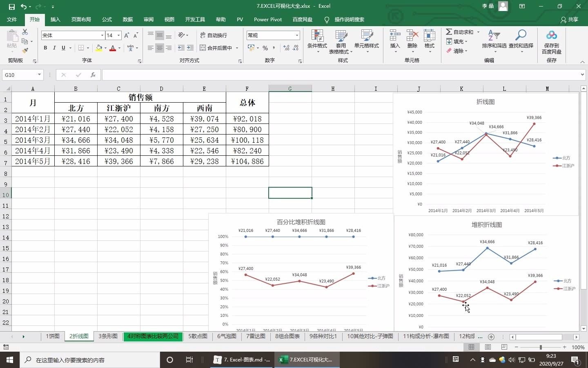Toggle italic formatting

[54, 48]
